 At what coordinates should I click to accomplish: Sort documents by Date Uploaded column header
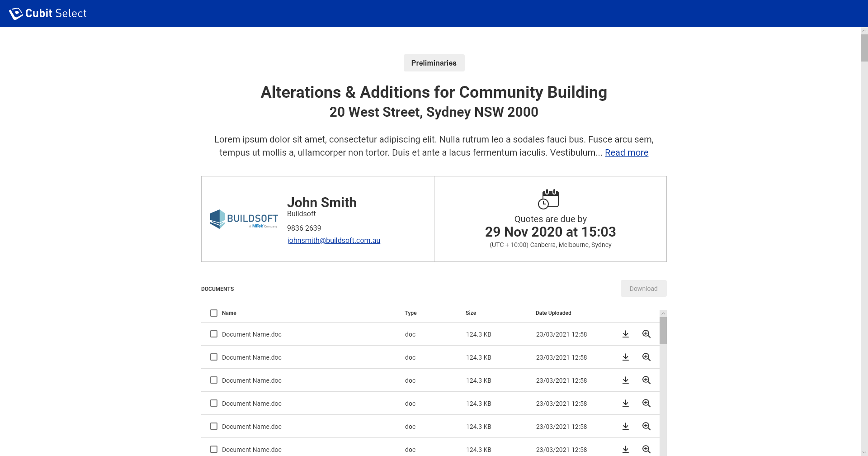point(553,313)
